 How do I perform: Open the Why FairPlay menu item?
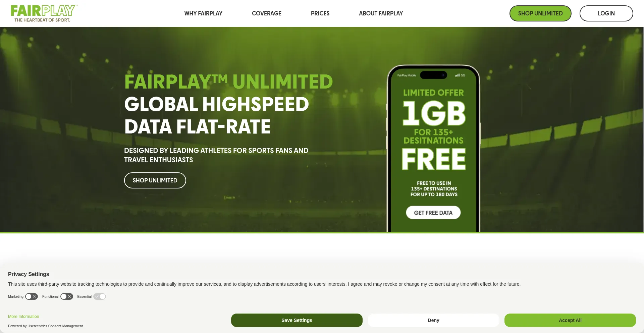pyautogui.click(x=203, y=13)
